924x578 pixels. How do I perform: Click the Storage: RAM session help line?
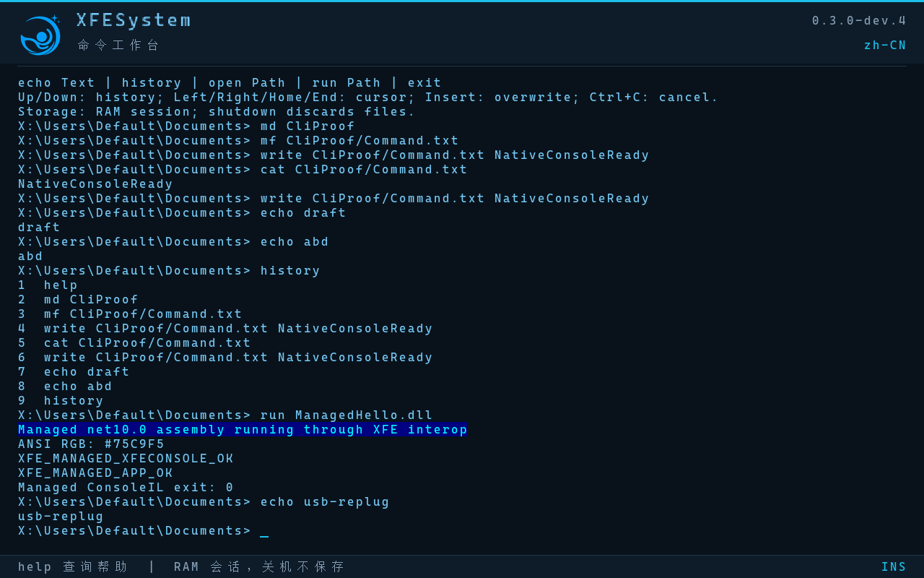[217, 112]
